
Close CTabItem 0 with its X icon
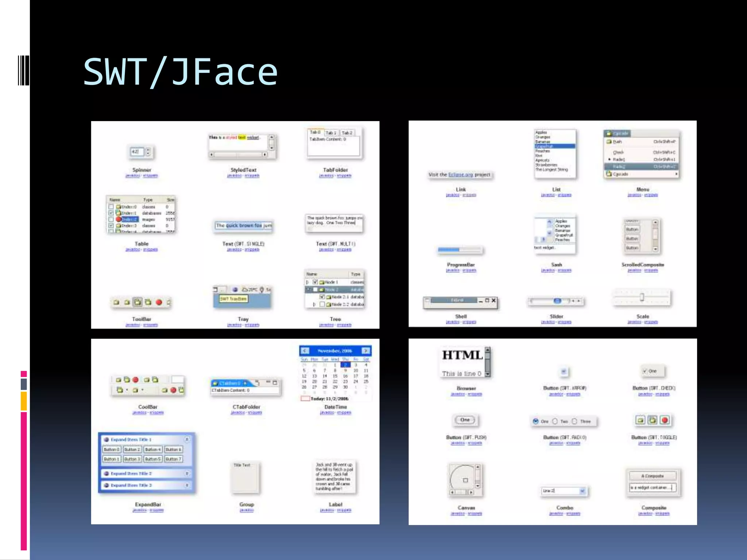tap(245, 383)
